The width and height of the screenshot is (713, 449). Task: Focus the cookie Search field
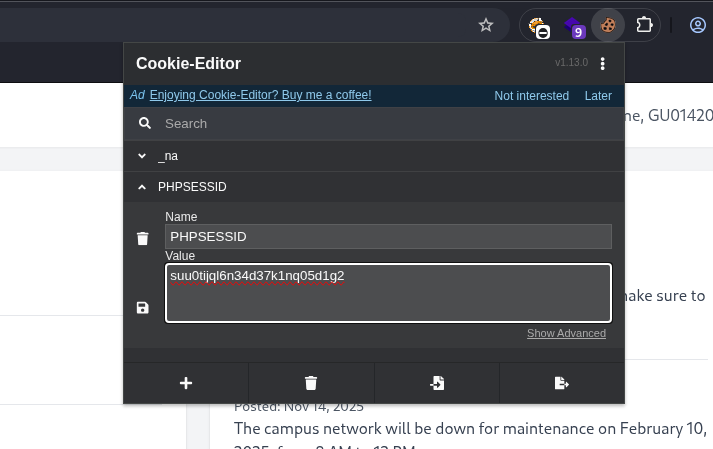(x=380, y=123)
